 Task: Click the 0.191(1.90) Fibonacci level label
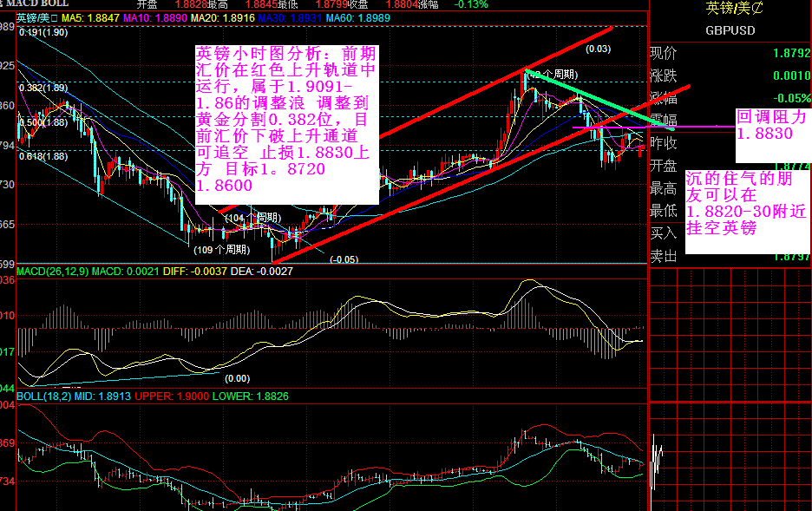coord(43,32)
